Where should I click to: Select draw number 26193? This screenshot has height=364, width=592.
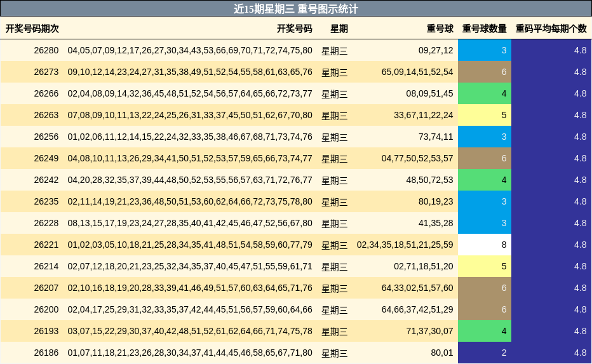[46, 331]
